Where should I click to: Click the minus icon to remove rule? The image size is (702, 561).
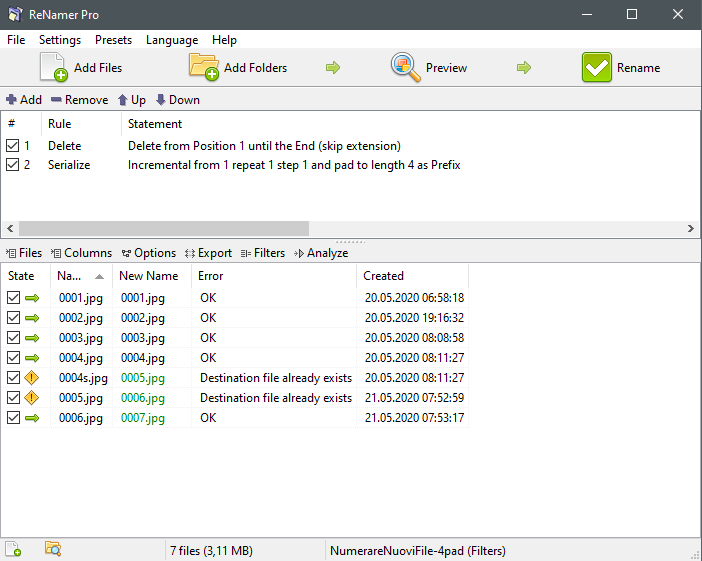coord(56,99)
